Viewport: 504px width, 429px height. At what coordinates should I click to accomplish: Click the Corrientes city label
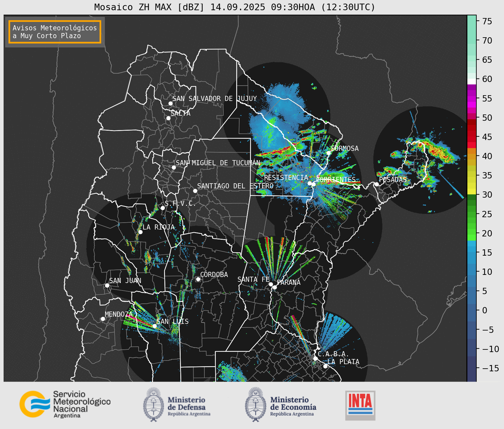[336, 180]
